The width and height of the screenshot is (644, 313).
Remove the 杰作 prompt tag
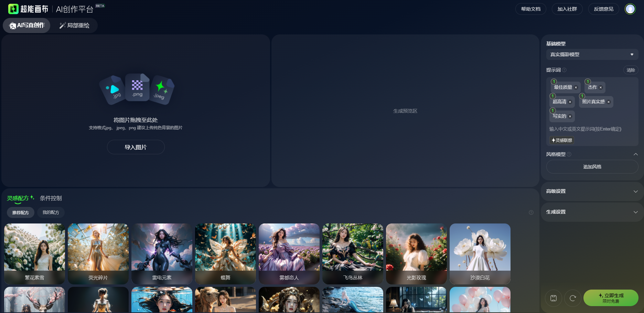[x=601, y=87]
